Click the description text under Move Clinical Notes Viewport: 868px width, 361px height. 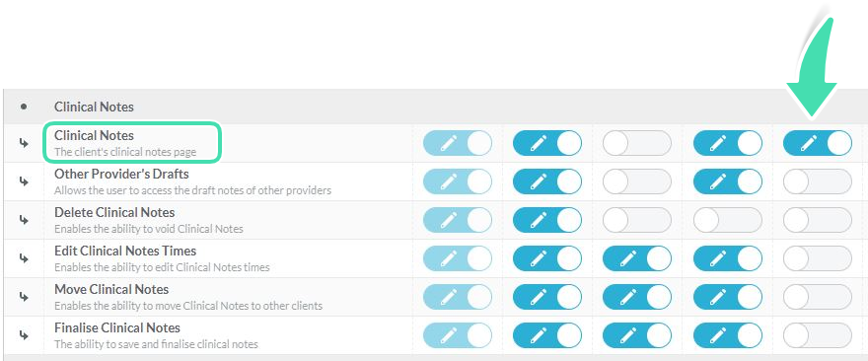pyautogui.click(x=188, y=306)
